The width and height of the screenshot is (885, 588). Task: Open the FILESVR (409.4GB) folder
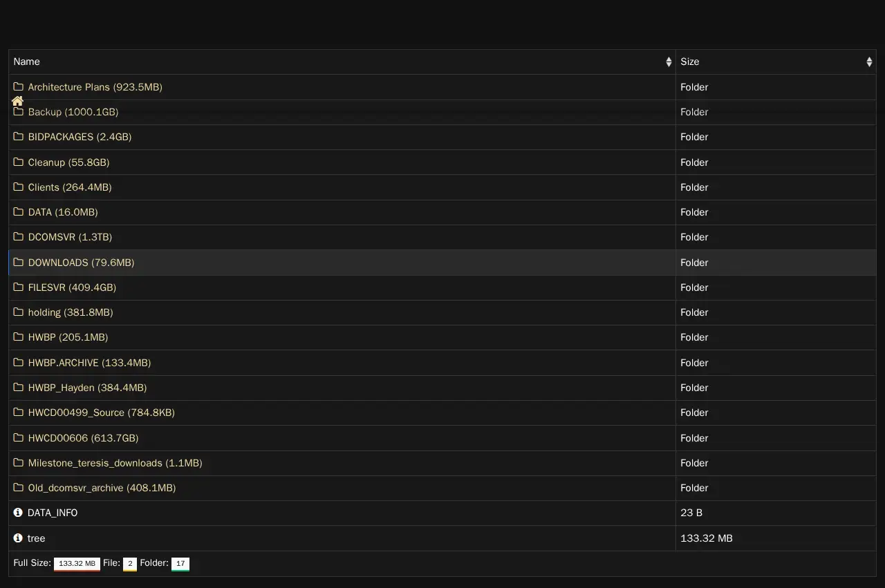tap(72, 287)
